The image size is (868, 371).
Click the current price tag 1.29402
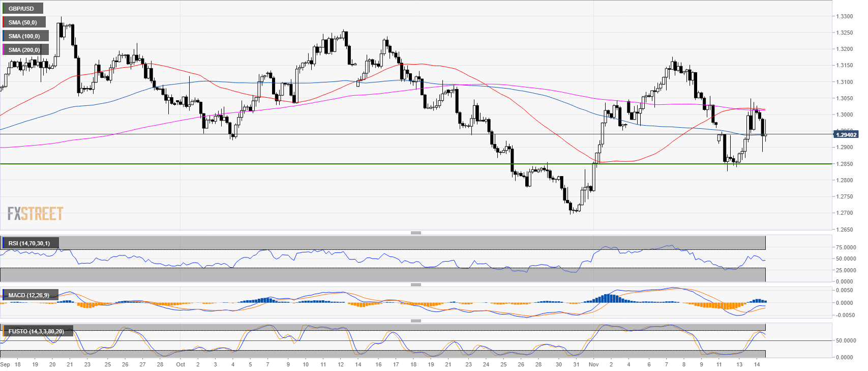[846, 135]
